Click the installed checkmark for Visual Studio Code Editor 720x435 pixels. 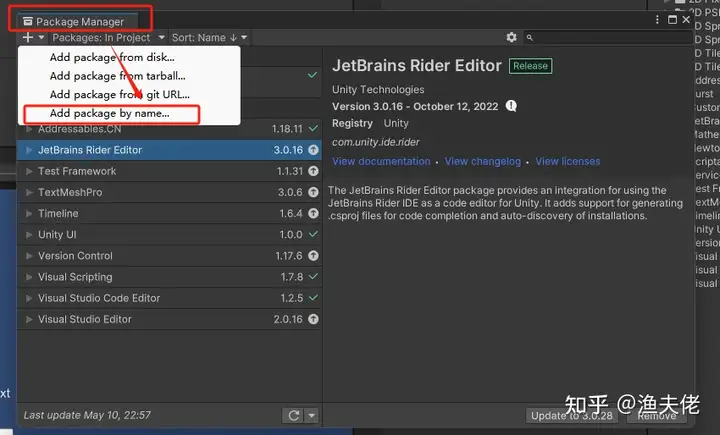coord(313,298)
